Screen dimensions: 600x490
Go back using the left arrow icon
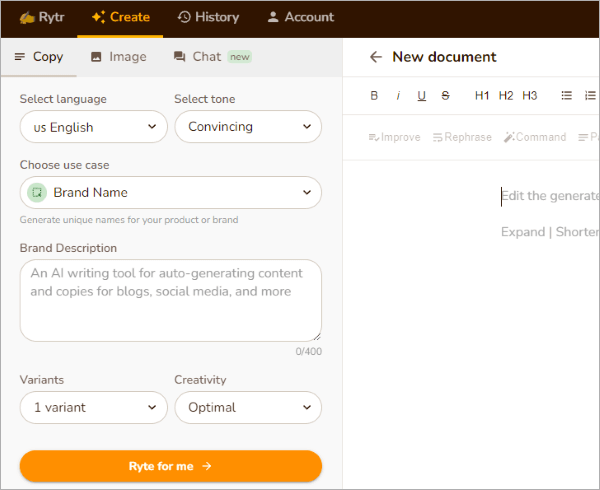point(376,57)
